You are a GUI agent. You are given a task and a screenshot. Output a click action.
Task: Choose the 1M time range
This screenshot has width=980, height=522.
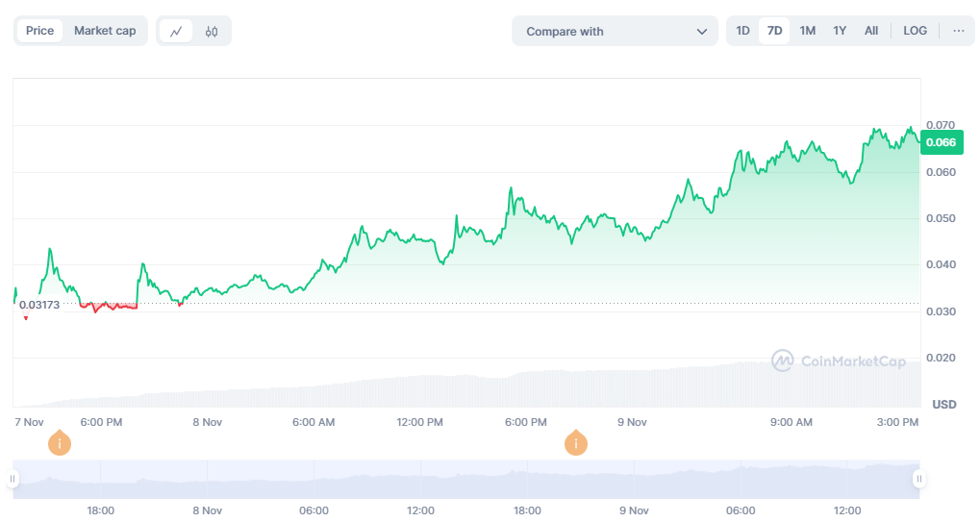[x=807, y=31]
